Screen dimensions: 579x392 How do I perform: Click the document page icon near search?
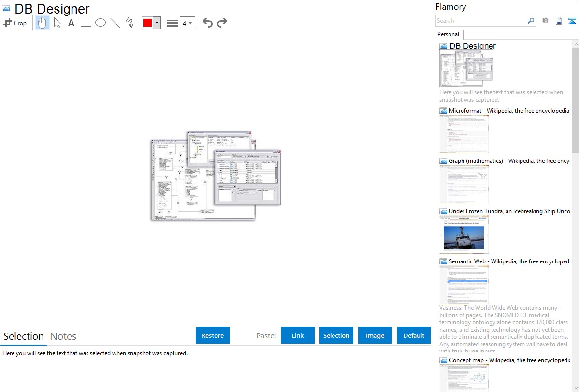(559, 21)
